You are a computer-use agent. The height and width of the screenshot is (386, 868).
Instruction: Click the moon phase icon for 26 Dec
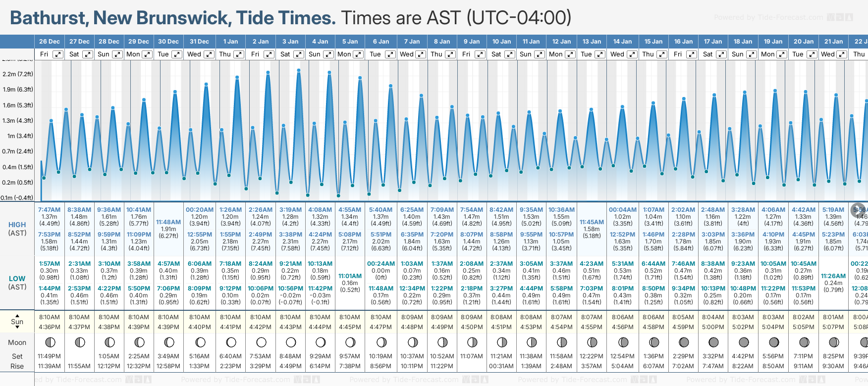point(50,342)
